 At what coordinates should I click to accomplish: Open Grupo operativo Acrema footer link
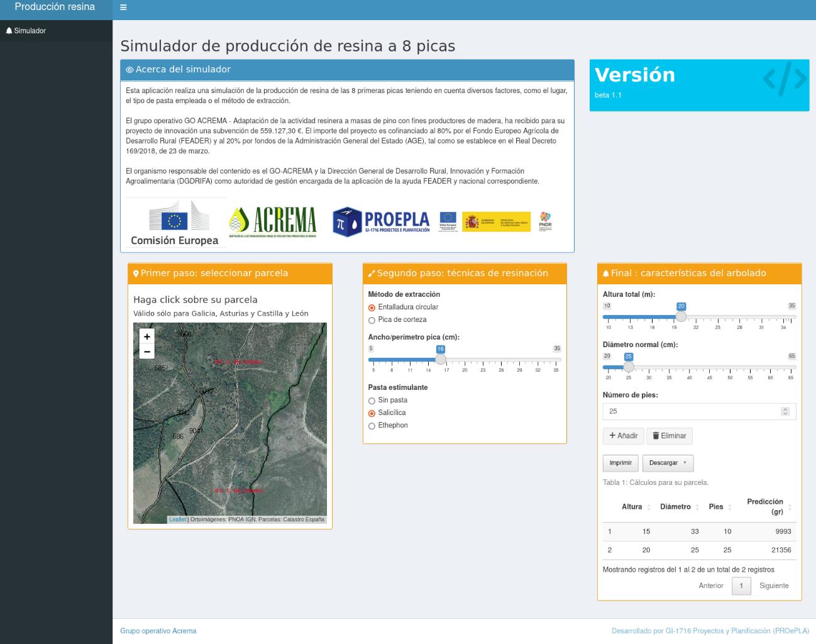coord(158,631)
